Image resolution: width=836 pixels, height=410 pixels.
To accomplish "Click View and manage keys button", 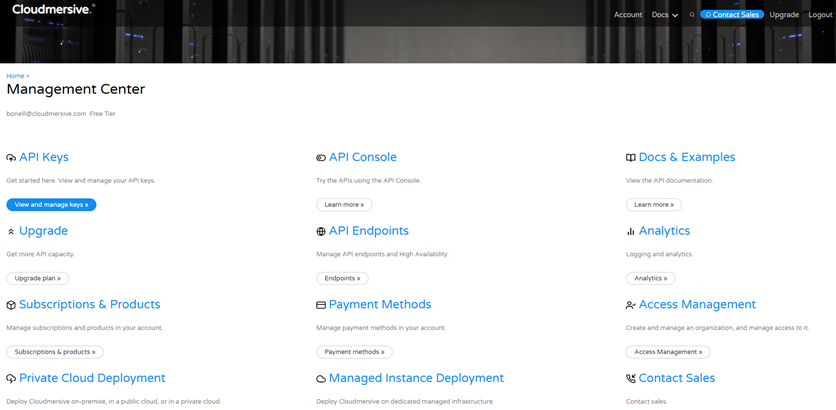I will pos(51,205).
